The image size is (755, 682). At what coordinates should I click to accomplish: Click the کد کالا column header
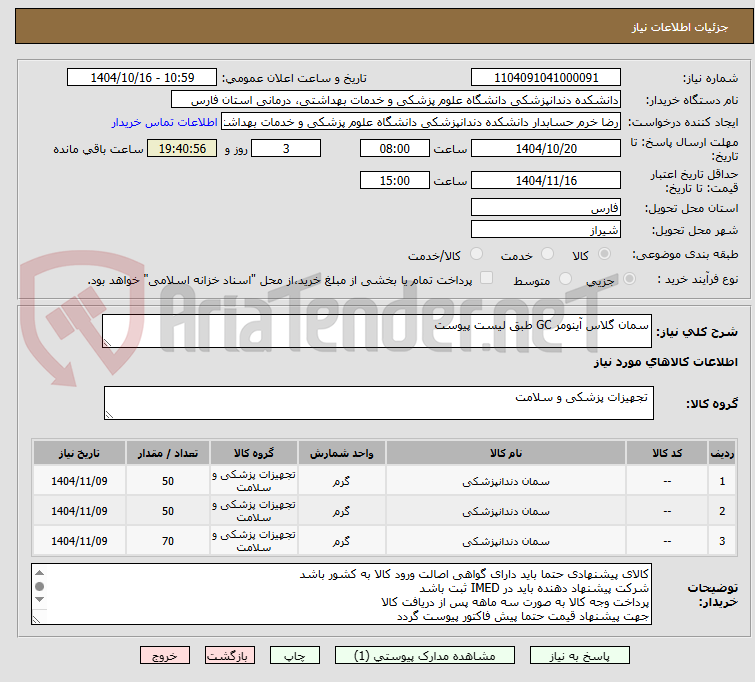point(667,453)
